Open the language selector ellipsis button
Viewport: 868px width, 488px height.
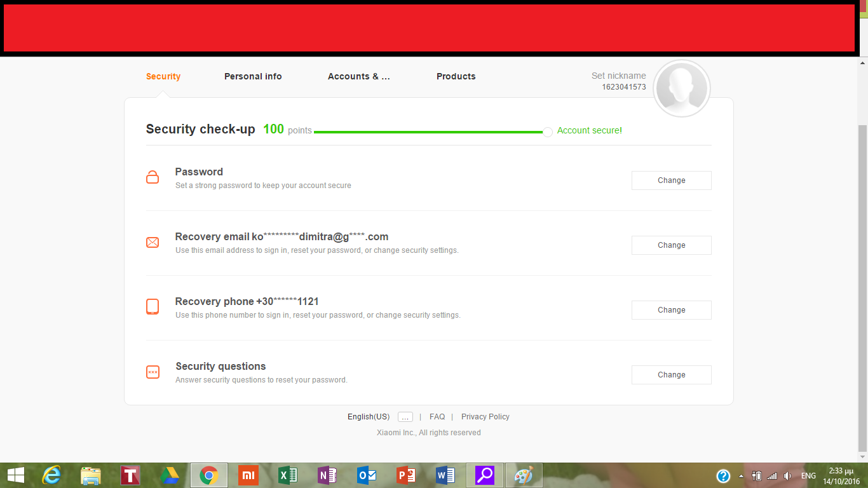pyautogui.click(x=405, y=417)
